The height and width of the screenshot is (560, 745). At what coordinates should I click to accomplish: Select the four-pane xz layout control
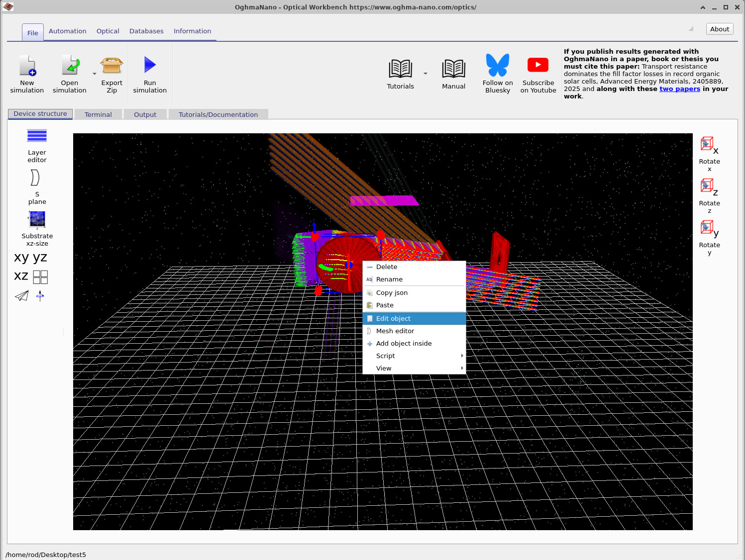(40, 277)
